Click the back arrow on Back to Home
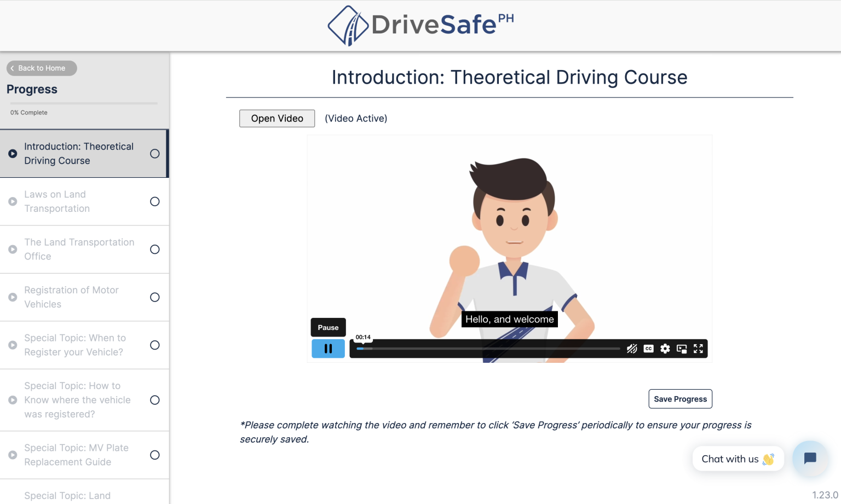The height and width of the screenshot is (504, 841). click(x=12, y=68)
